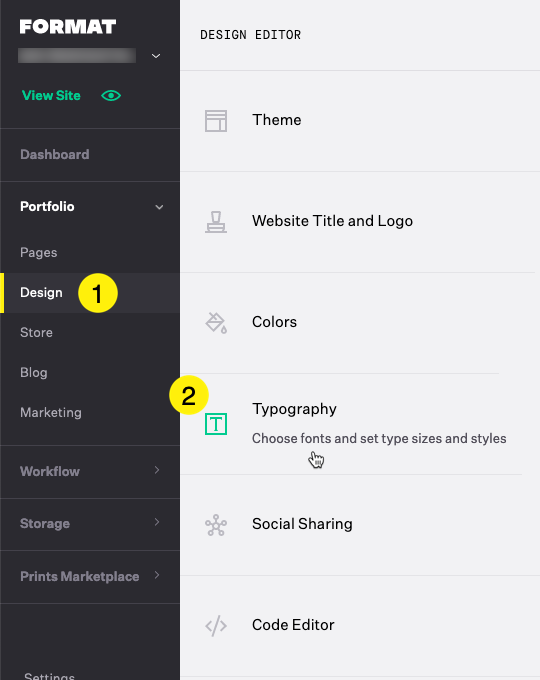Click the green eye icon beside View Site
540x680 pixels.
(x=111, y=95)
